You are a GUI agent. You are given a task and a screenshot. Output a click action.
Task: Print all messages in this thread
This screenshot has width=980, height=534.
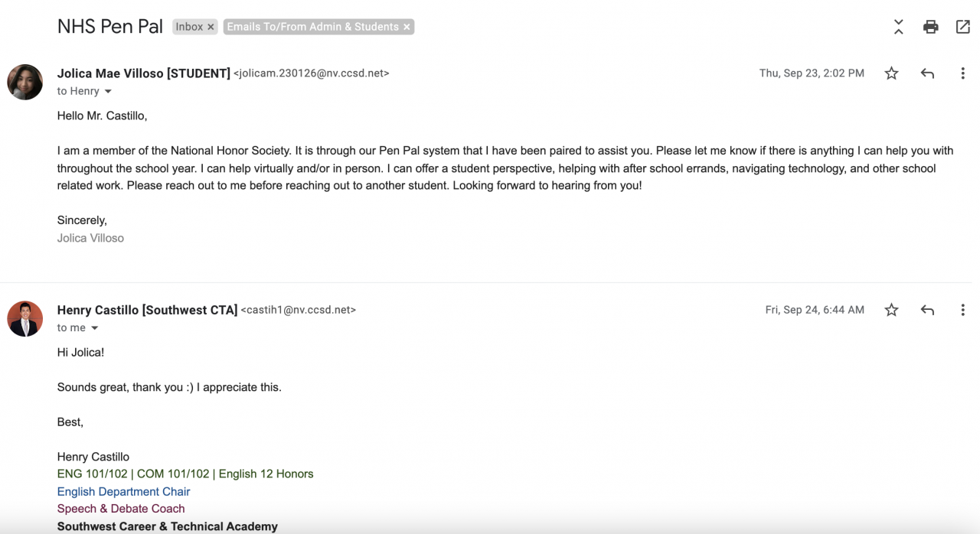pyautogui.click(x=930, y=27)
